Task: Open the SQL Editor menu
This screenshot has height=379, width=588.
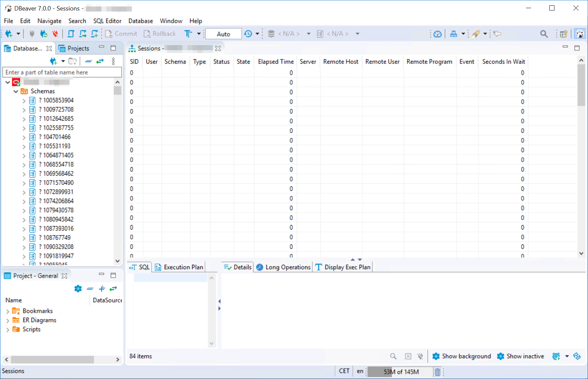Action: [x=107, y=21]
